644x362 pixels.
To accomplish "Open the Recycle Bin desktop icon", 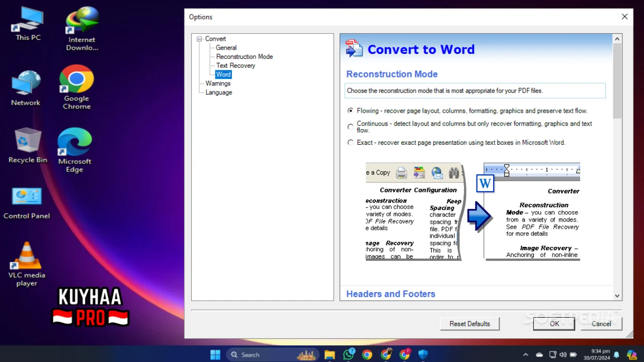I will pyautogui.click(x=28, y=145).
